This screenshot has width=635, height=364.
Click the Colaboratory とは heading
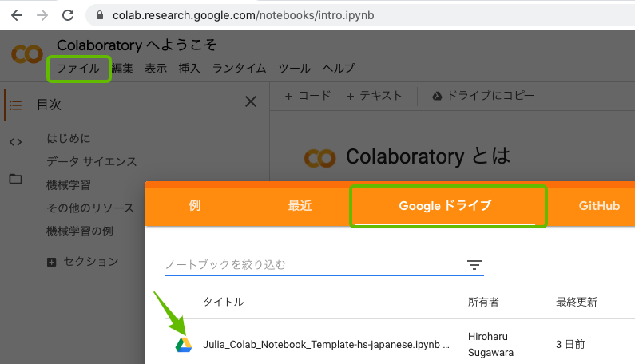click(428, 156)
